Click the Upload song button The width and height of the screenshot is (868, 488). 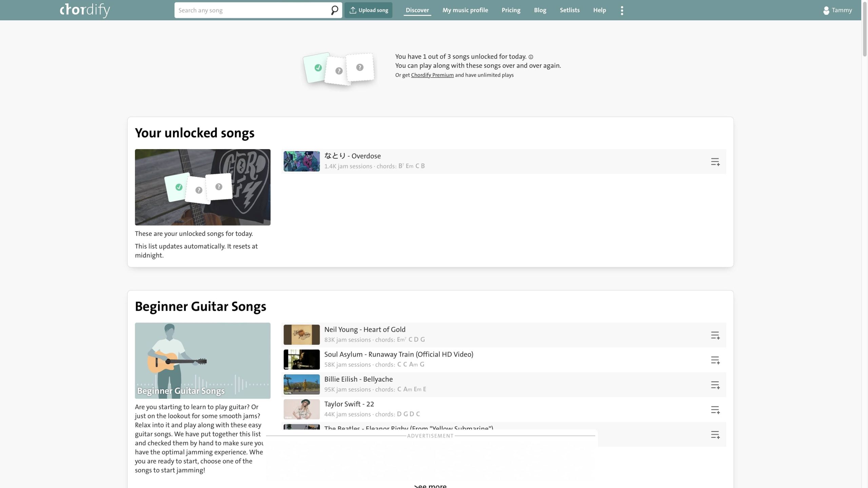tap(368, 10)
